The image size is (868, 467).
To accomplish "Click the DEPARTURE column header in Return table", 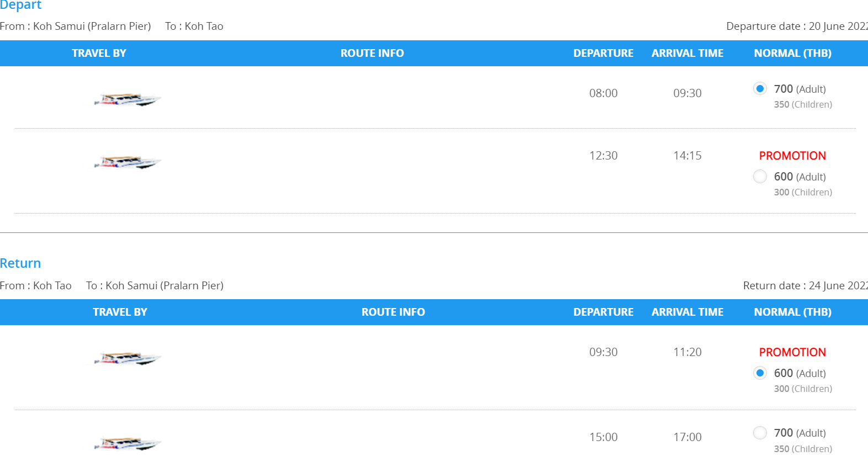I will (604, 312).
